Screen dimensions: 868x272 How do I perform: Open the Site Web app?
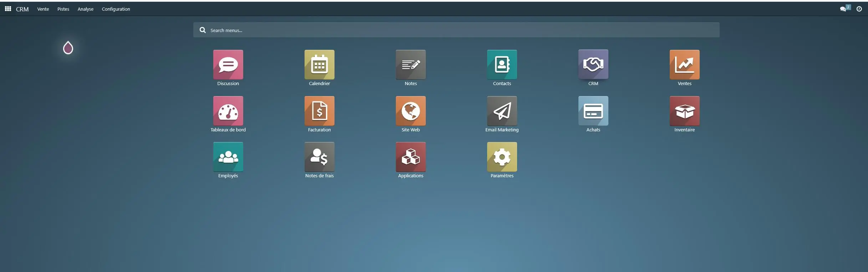(410, 111)
